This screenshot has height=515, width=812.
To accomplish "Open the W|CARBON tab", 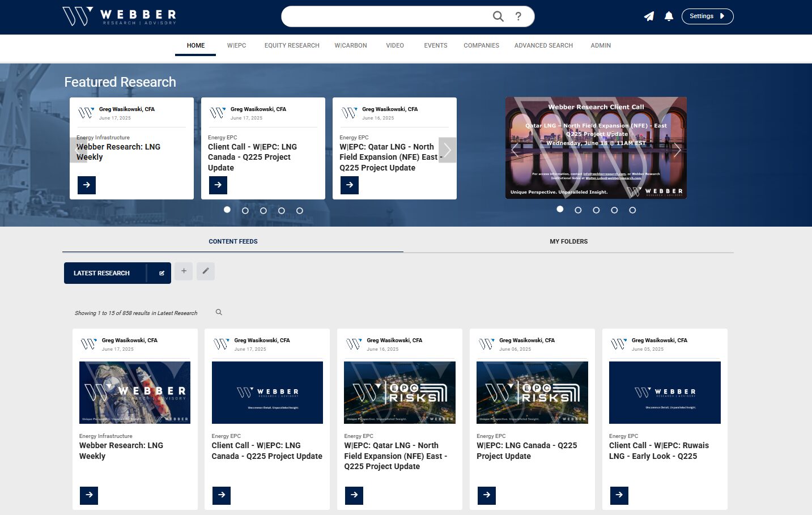I will tap(351, 45).
